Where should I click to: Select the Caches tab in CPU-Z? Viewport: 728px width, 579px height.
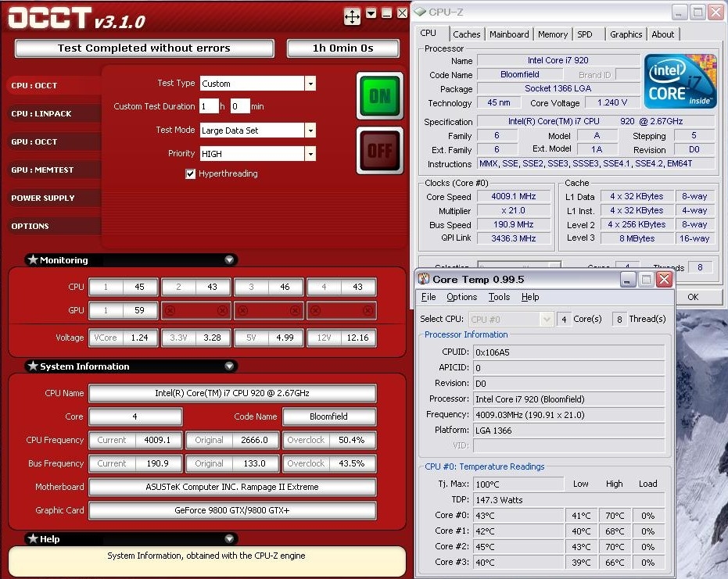click(467, 34)
